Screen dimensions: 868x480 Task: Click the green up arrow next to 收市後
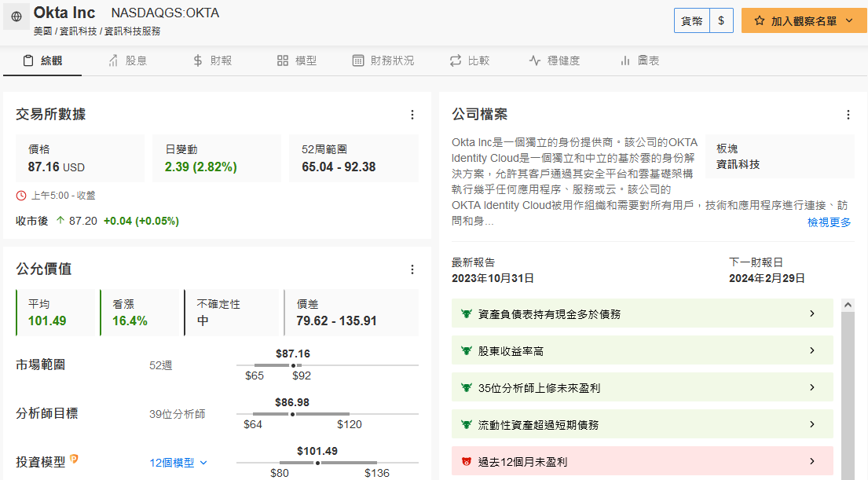[x=60, y=221]
